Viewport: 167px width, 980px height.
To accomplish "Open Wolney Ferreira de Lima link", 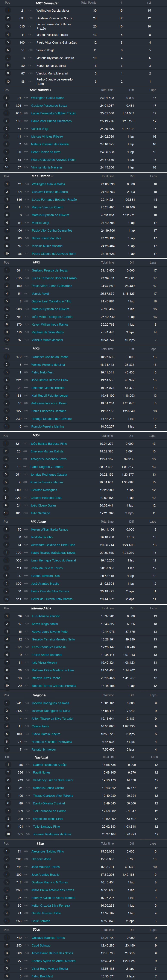I will 48,364.
